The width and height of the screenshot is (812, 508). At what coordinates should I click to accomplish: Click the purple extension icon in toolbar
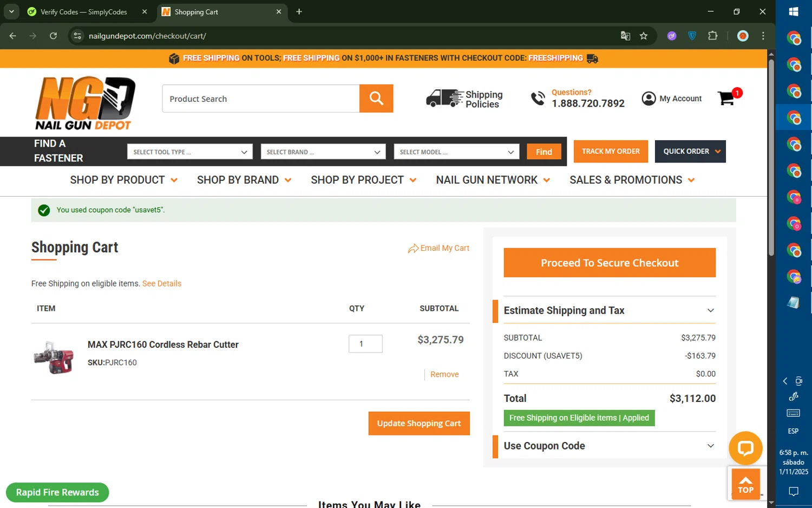pos(672,36)
